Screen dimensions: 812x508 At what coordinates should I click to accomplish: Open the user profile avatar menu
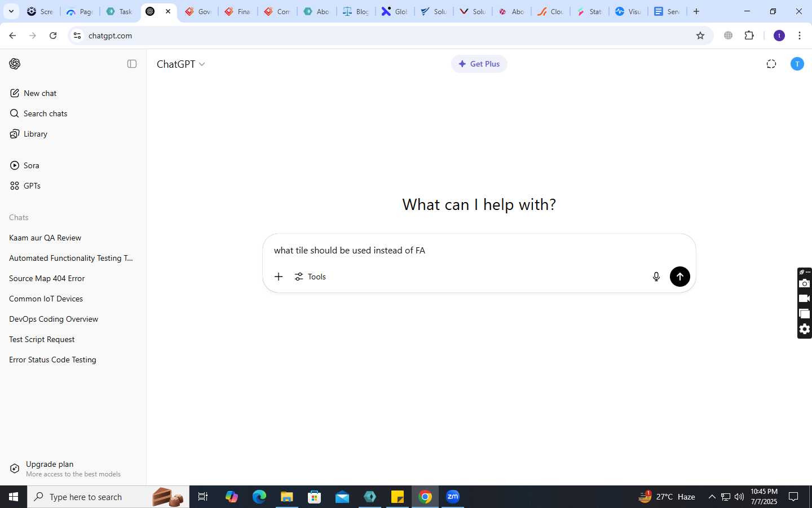[x=797, y=64]
